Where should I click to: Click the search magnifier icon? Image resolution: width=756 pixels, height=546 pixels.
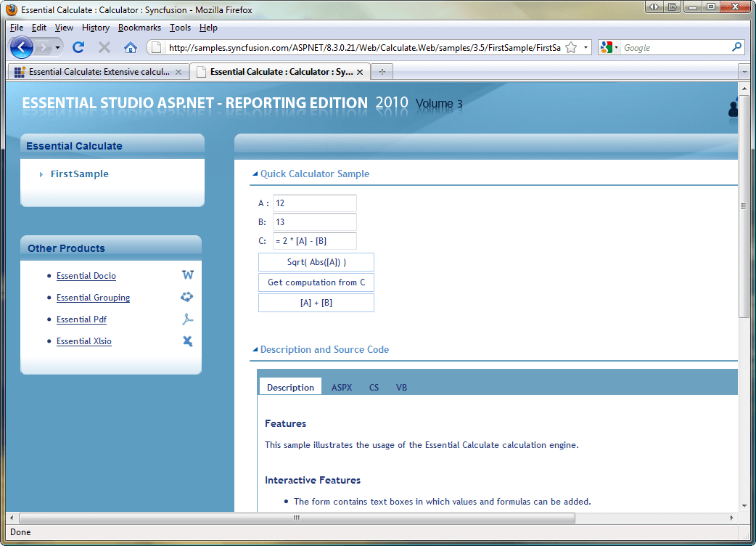tap(736, 47)
